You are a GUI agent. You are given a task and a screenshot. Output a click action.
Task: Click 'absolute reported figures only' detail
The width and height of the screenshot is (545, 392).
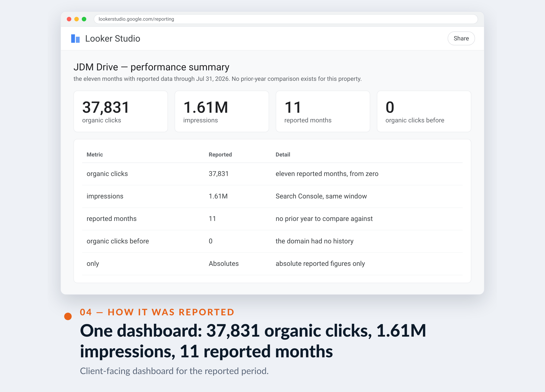(x=320, y=264)
